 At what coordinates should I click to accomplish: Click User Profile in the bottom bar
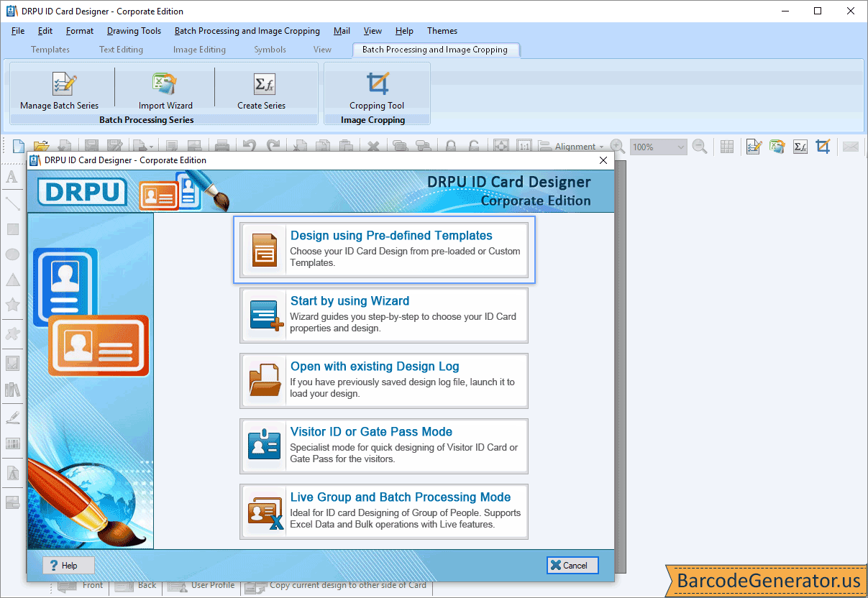pyautogui.click(x=202, y=586)
